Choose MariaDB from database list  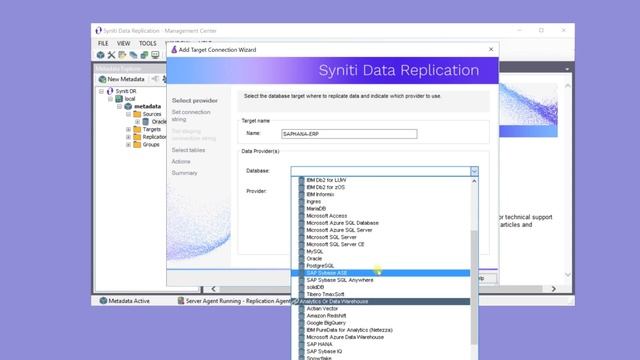click(x=316, y=209)
